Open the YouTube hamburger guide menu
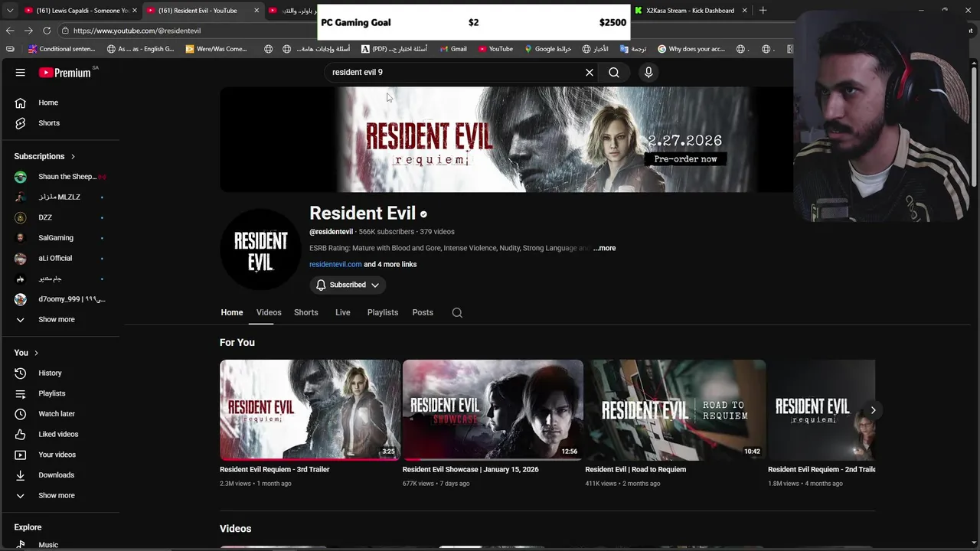The height and width of the screenshot is (551, 980). click(x=21, y=73)
